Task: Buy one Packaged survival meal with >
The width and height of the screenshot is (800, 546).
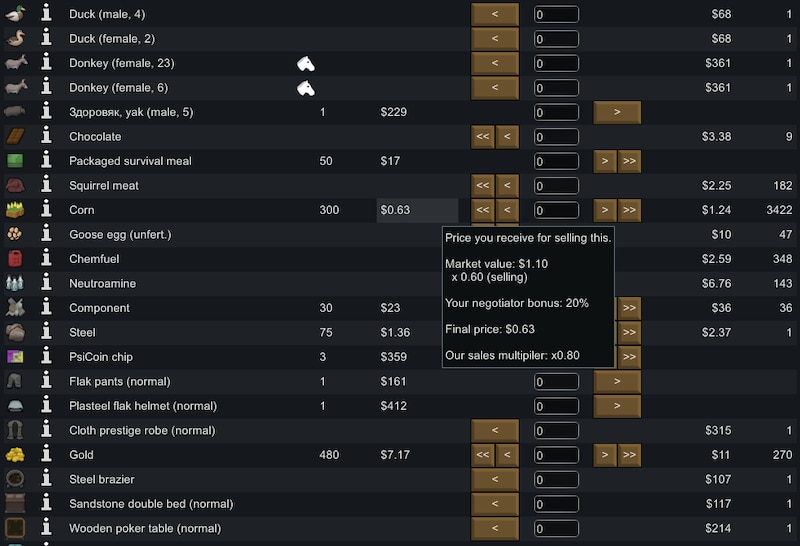Action: coord(605,161)
